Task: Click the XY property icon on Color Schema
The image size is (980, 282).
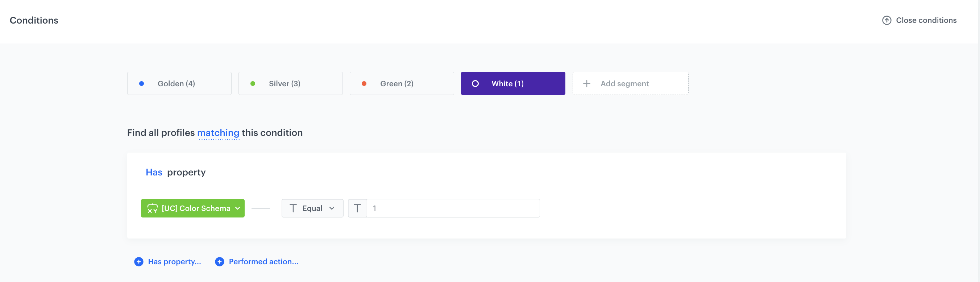Action: point(153,208)
